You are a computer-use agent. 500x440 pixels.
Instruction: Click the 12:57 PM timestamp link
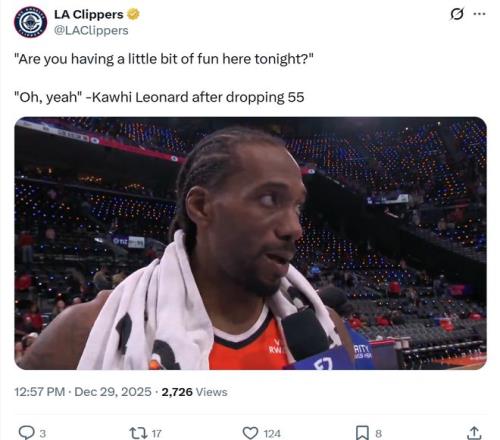[39, 392]
